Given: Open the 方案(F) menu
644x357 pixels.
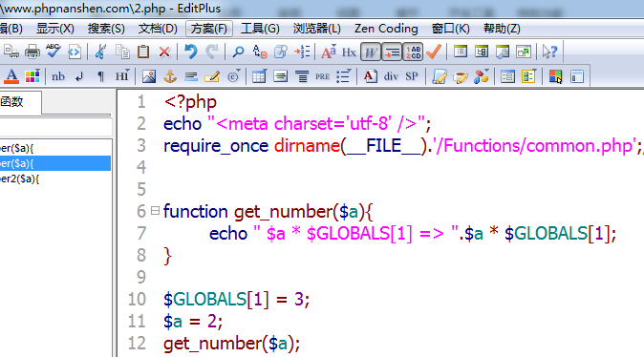Looking at the screenshot, I should 209,29.
